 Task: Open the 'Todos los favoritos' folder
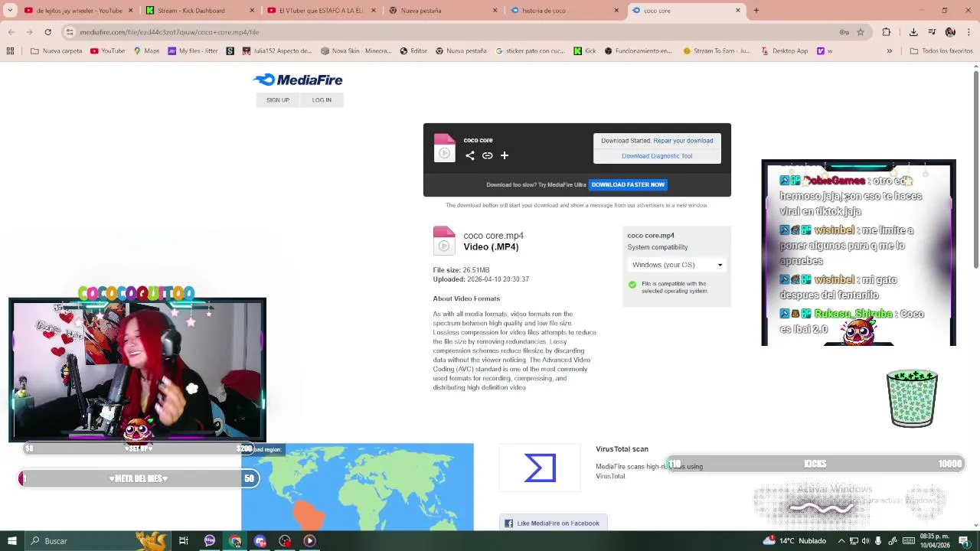pos(940,51)
